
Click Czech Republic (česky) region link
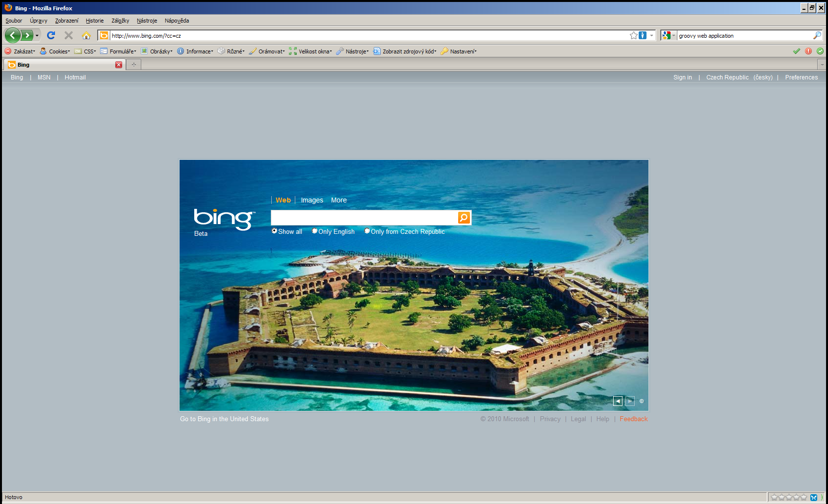[x=739, y=77]
